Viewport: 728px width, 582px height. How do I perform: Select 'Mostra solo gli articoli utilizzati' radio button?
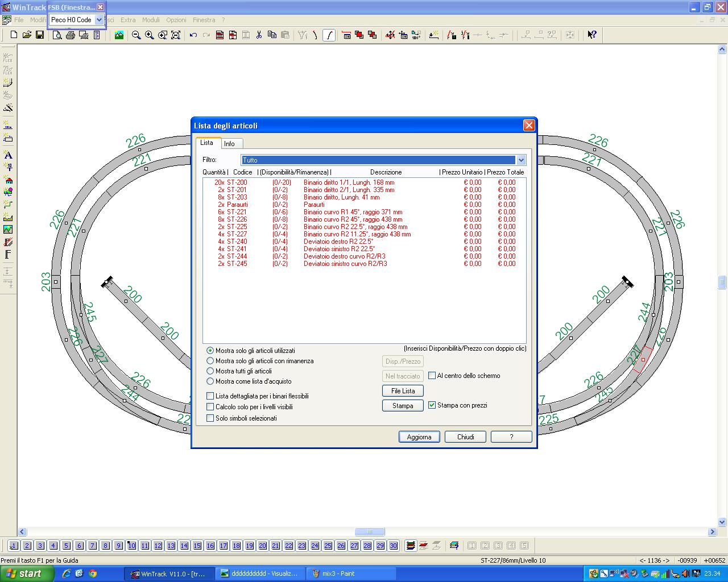tap(210, 351)
